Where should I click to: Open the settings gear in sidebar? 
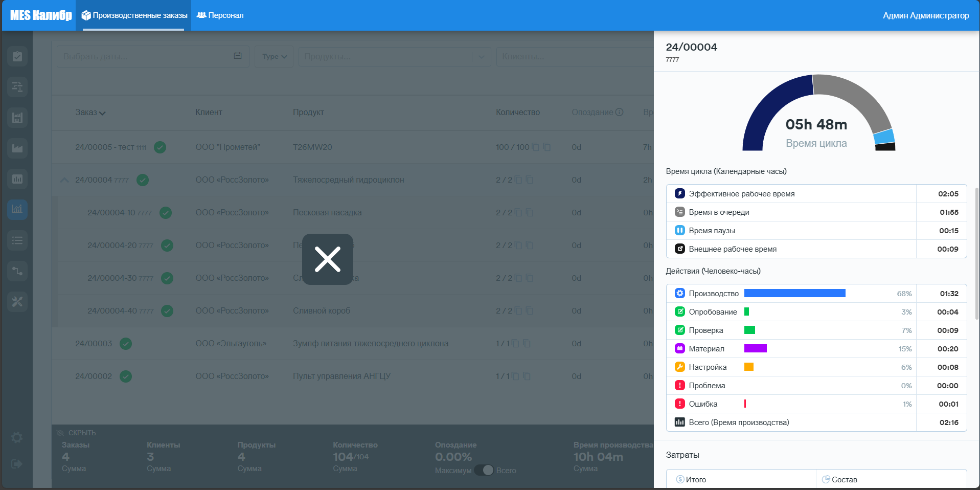point(17,438)
